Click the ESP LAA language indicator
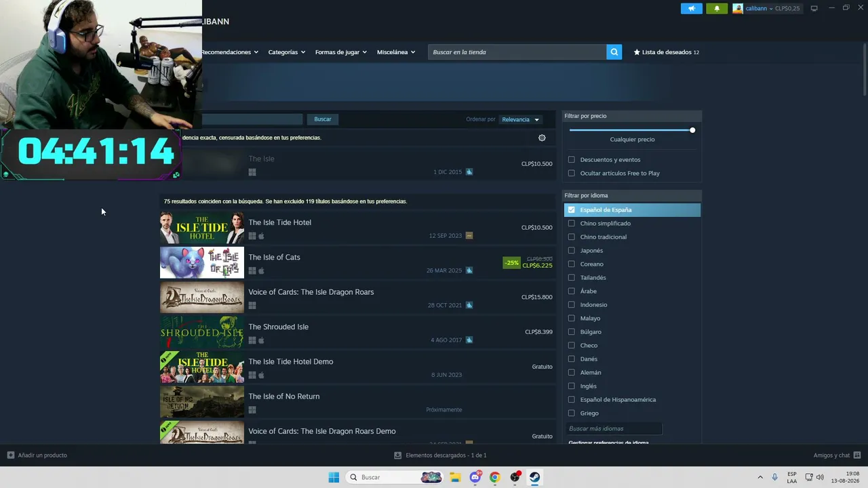The image size is (868, 488). point(792,477)
